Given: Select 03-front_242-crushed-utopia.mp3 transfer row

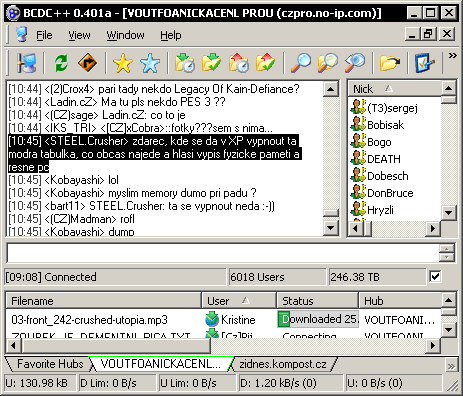Looking at the screenshot, I should tap(223, 319).
